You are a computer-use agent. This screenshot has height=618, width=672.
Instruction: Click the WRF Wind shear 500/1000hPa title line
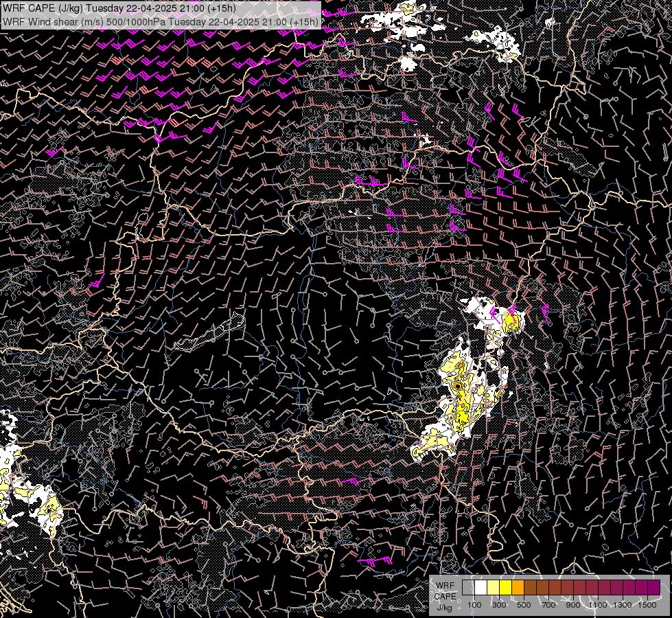[161, 22]
